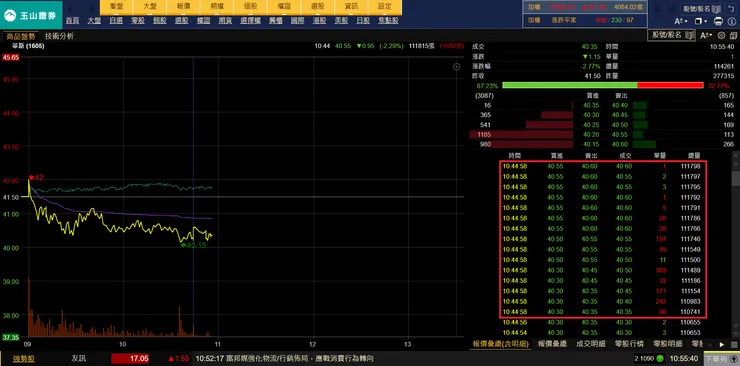Viewport: 740px width, 366px height.
Task: Open the 資訊 yellow menu
Action: [350, 7]
